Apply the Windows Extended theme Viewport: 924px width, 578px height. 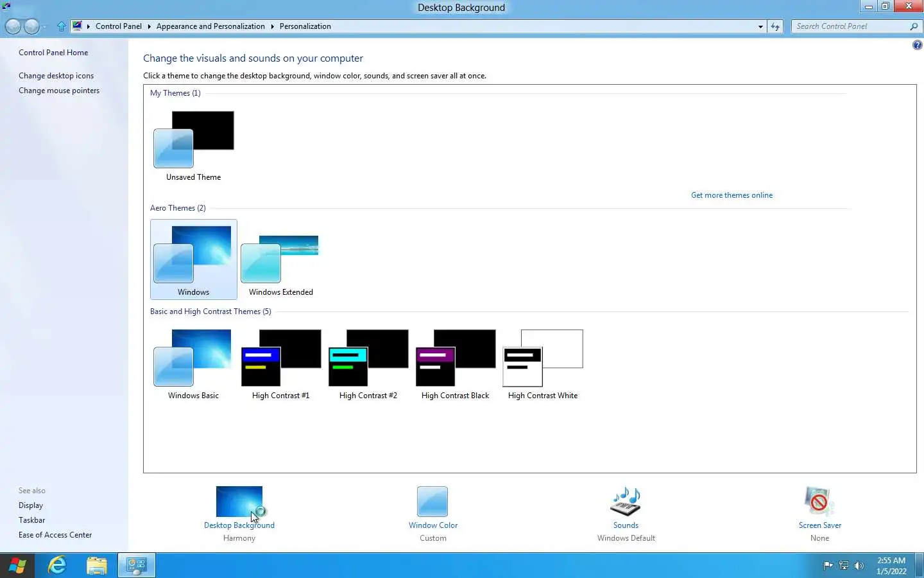pyautogui.click(x=280, y=259)
